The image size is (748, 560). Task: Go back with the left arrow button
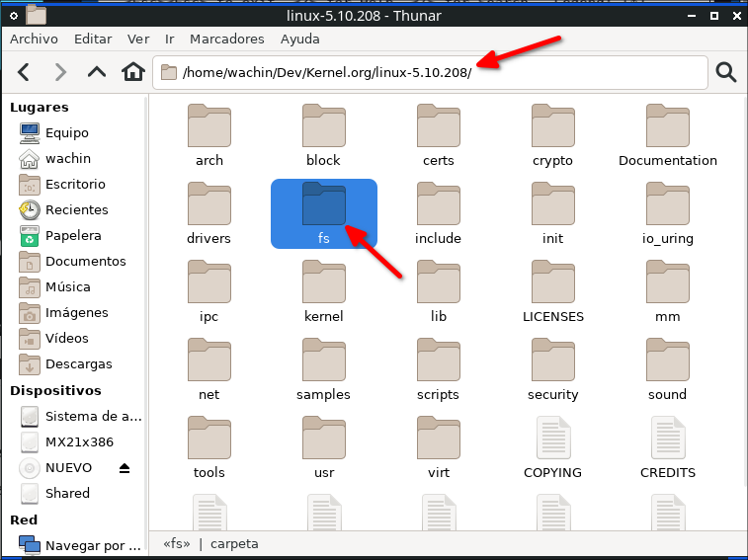(x=24, y=72)
